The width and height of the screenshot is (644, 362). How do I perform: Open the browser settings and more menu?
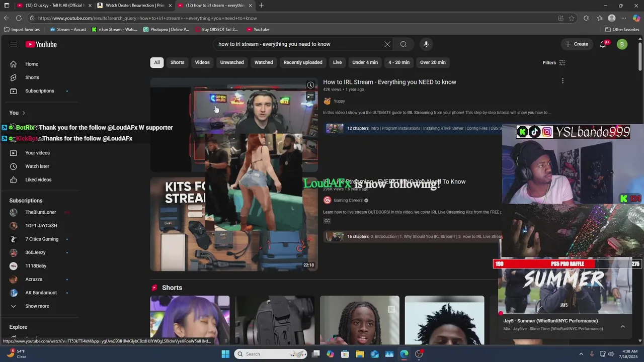[x=624, y=18]
